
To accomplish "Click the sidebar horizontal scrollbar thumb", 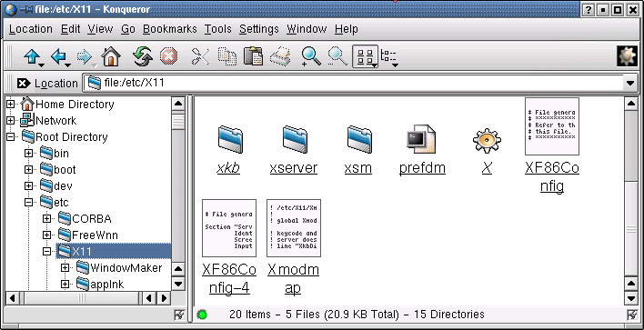I will (83, 298).
